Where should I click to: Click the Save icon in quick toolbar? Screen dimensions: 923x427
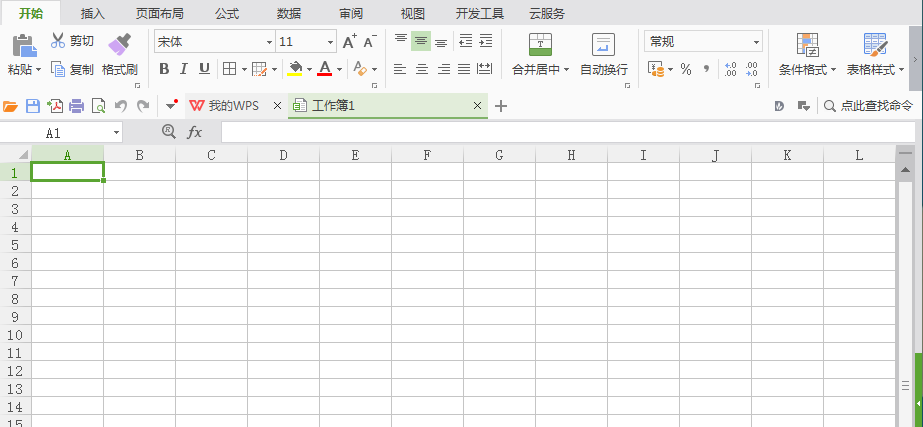pos(33,106)
